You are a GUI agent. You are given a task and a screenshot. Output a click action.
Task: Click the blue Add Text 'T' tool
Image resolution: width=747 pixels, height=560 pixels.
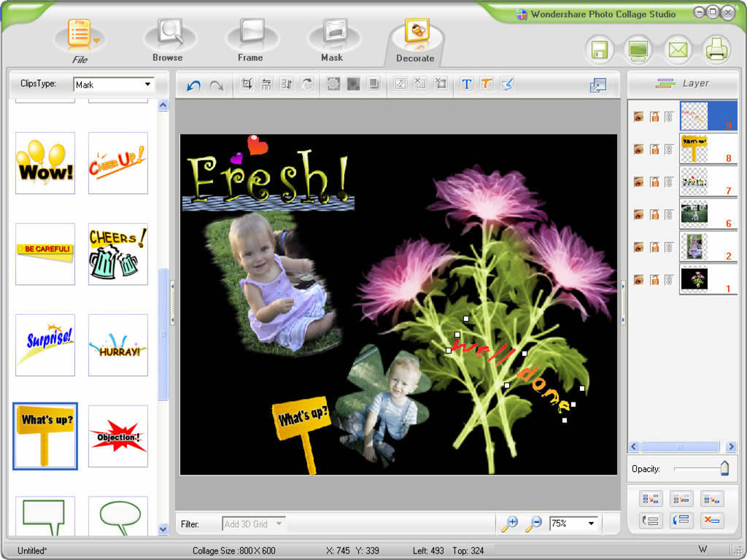pyautogui.click(x=467, y=85)
